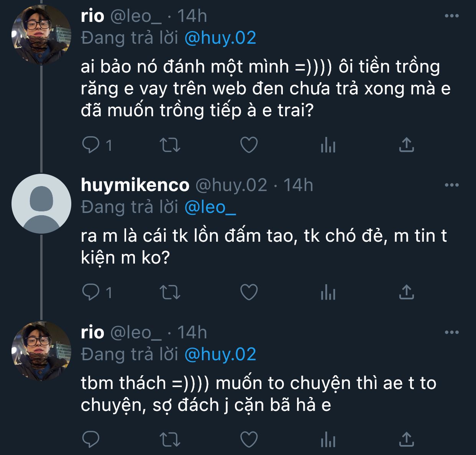The image size is (476, 455).
Task: Reply to rio's first tweet
Action: pos(91,145)
